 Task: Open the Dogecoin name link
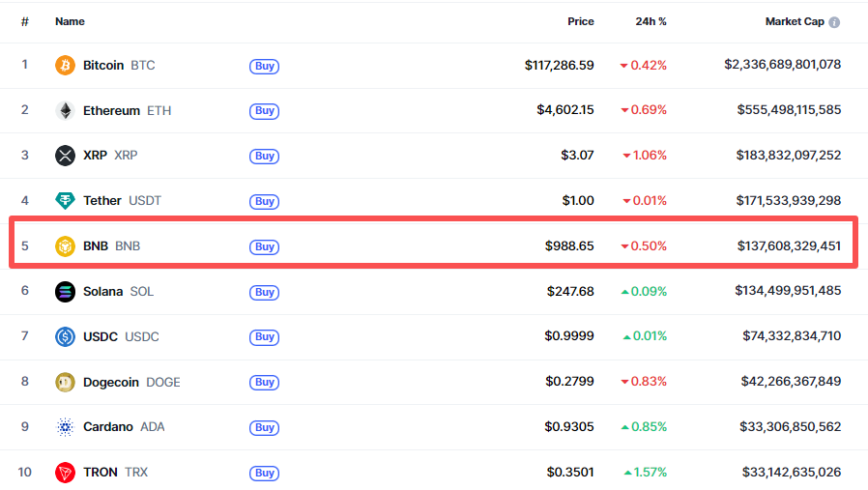coord(111,382)
